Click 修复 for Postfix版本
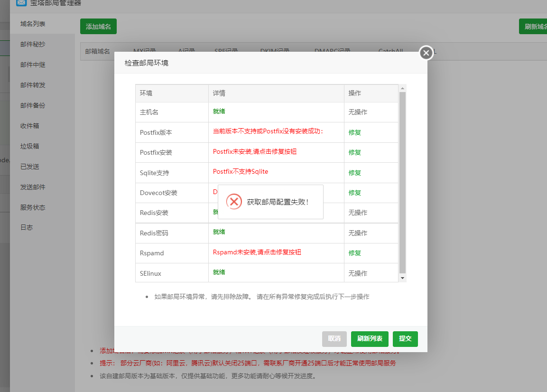The image size is (547, 392). [354, 132]
